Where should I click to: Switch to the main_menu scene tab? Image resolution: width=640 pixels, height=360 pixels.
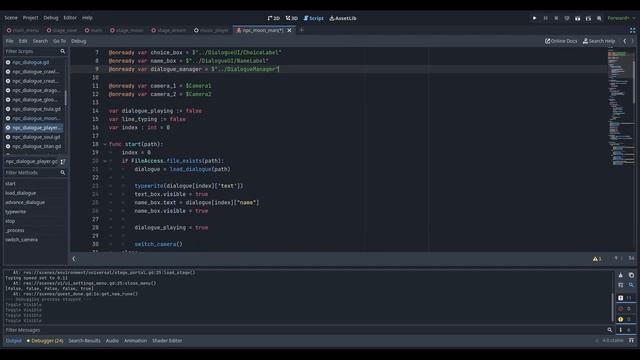tap(23, 30)
